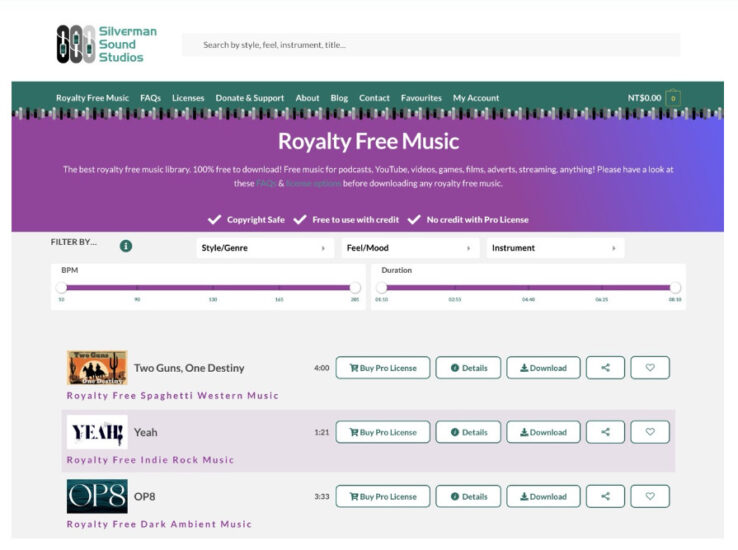Screen dimensions: 738x550
Task: Expand the Instrument filter dropdown
Action: point(554,248)
